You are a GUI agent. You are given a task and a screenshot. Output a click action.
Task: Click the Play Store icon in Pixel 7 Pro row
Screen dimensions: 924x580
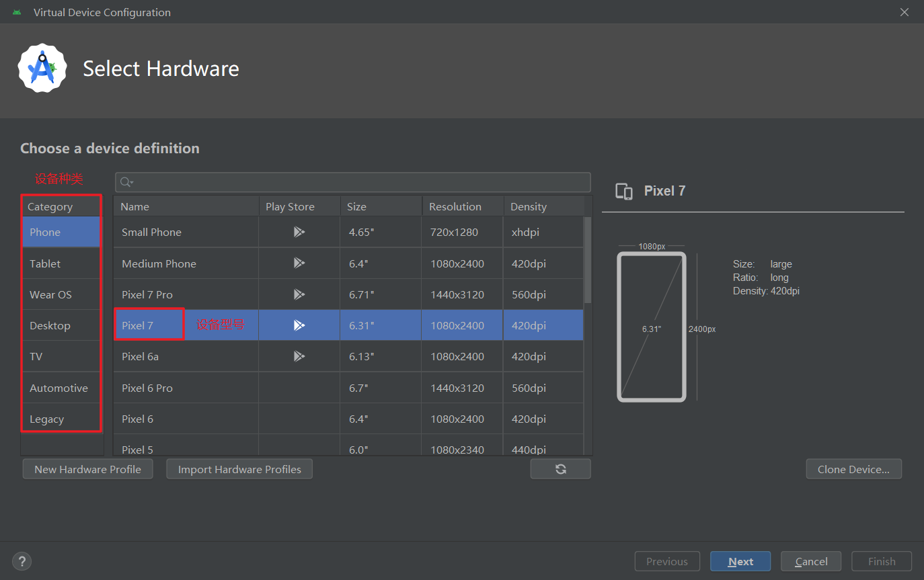tap(299, 294)
